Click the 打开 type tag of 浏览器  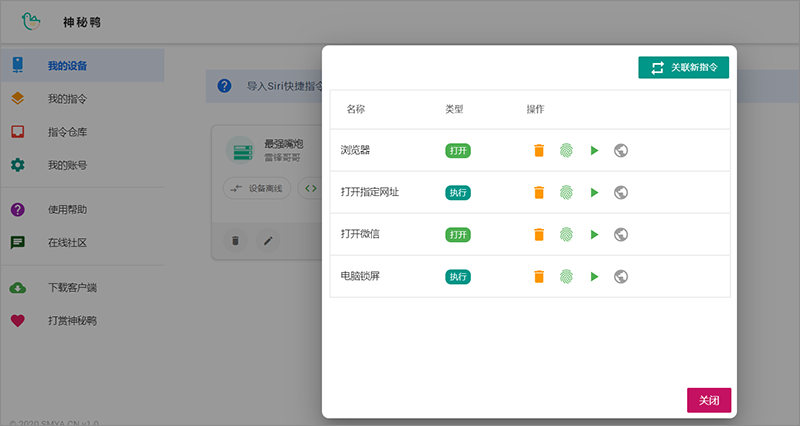(x=458, y=151)
